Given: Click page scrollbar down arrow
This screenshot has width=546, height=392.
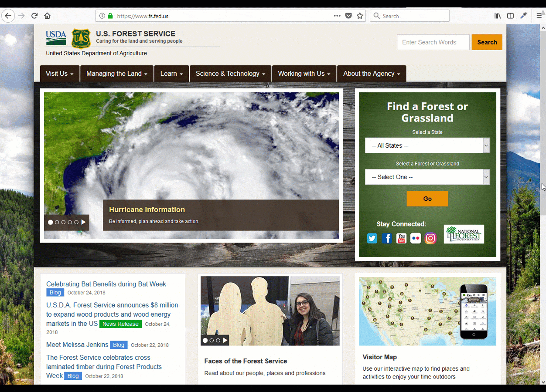Looking at the screenshot, I should pos(543,382).
